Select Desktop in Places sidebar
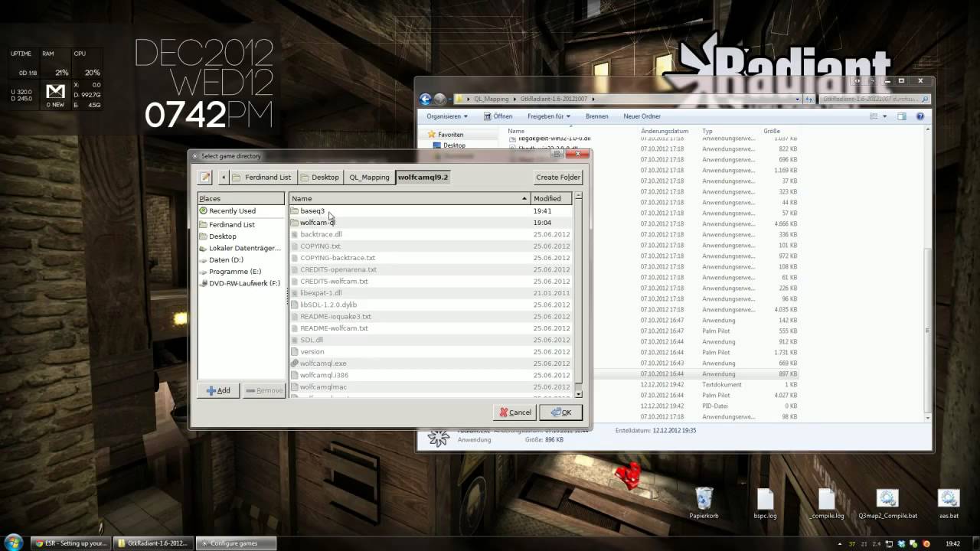The width and height of the screenshot is (980, 551). tap(241, 236)
